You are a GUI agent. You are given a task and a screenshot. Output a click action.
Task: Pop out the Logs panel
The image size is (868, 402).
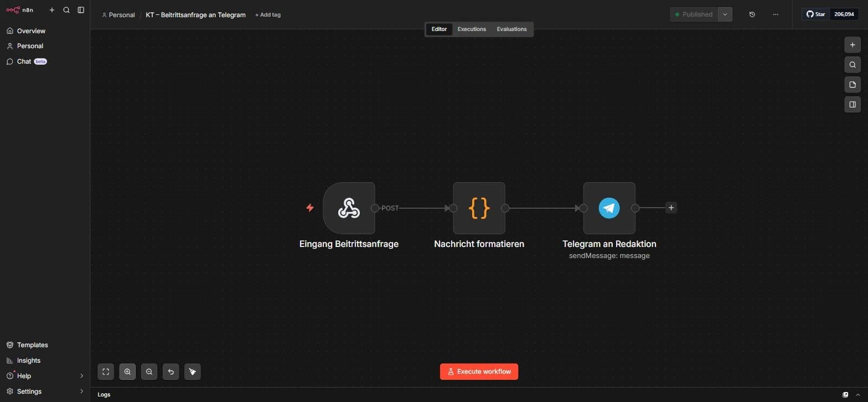point(845,395)
